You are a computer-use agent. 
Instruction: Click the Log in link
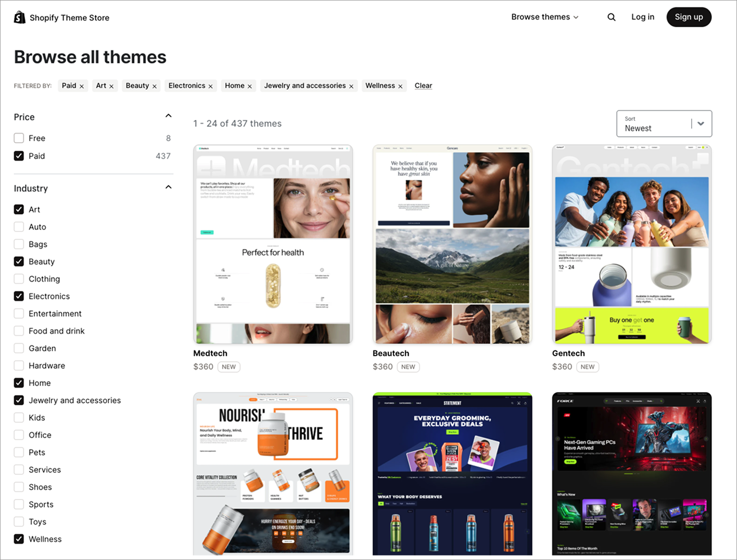(642, 17)
